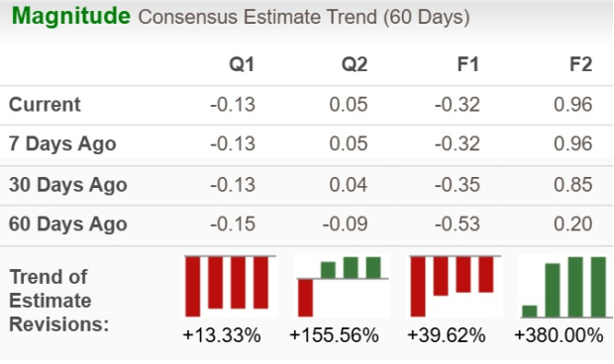Click the 30 Days Ago row label
The image size is (614, 364).
click(68, 185)
